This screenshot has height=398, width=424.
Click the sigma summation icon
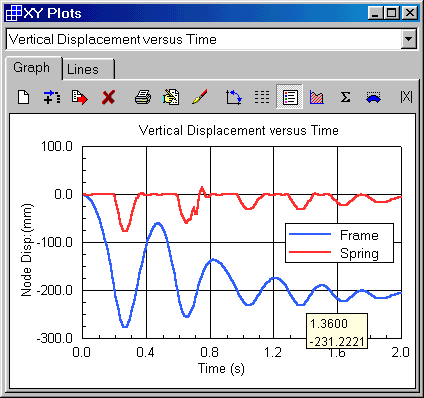click(x=345, y=97)
